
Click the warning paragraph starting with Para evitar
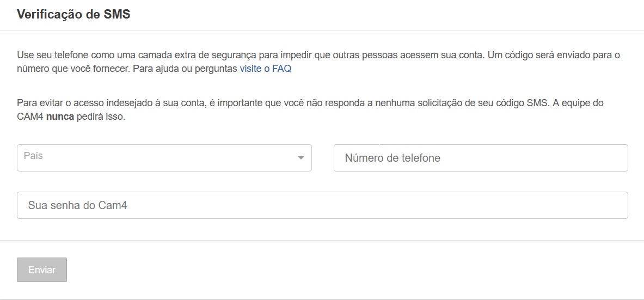[272, 103]
